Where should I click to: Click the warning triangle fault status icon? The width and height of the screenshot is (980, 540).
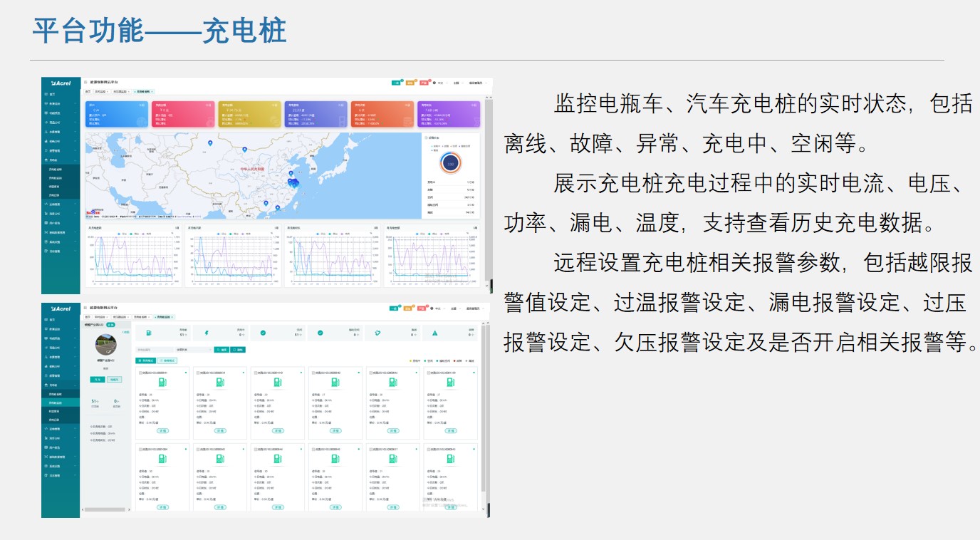[434, 333]
